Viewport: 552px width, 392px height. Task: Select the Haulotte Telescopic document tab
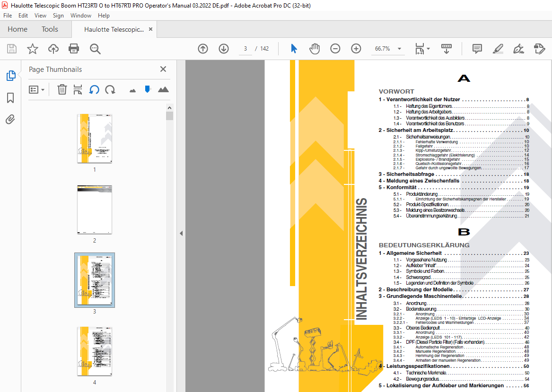[x=114, y=30]
